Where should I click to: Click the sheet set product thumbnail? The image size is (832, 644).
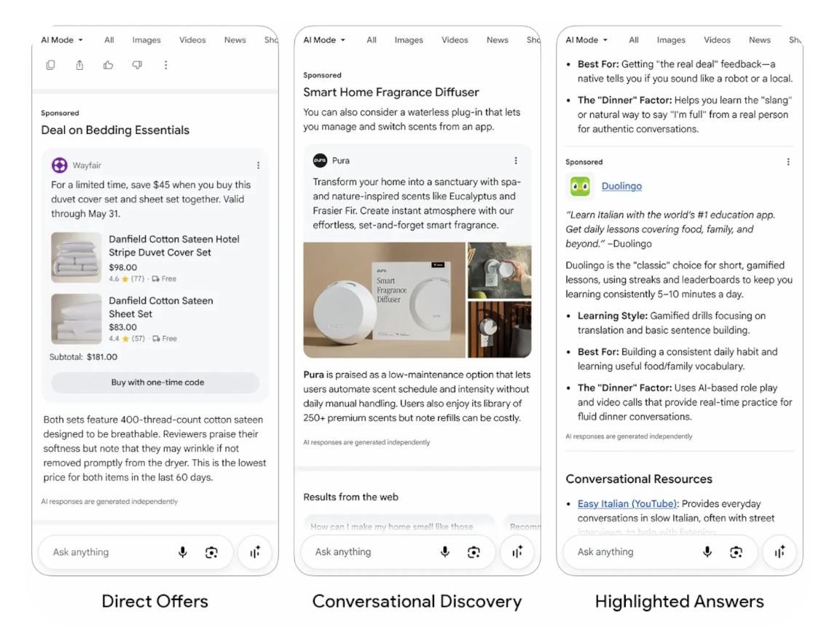[x=76, y=318]
